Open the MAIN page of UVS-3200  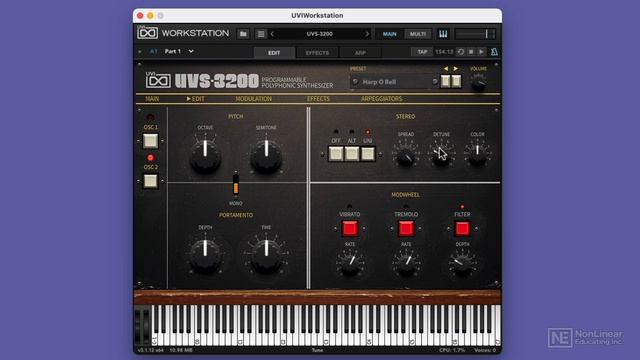click(x=152, y=99)
